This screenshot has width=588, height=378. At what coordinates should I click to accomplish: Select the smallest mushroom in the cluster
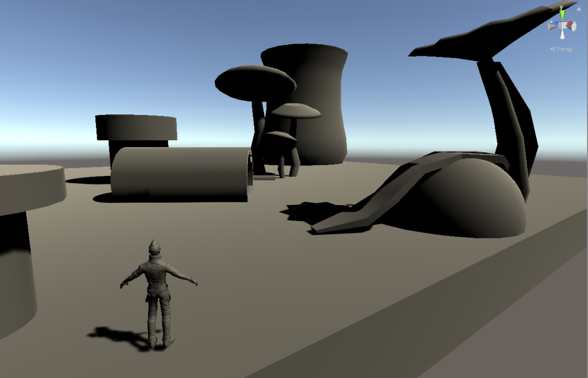(280, 137)
